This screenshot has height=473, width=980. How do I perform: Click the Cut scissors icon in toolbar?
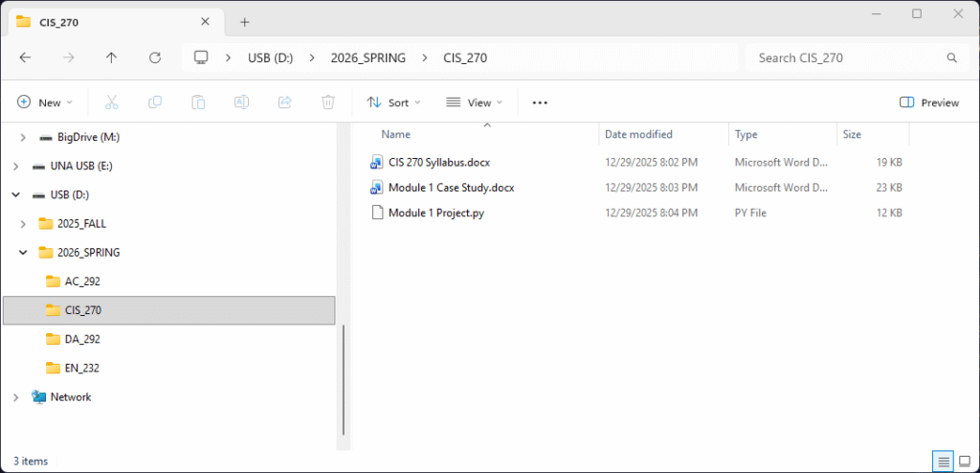111,102
